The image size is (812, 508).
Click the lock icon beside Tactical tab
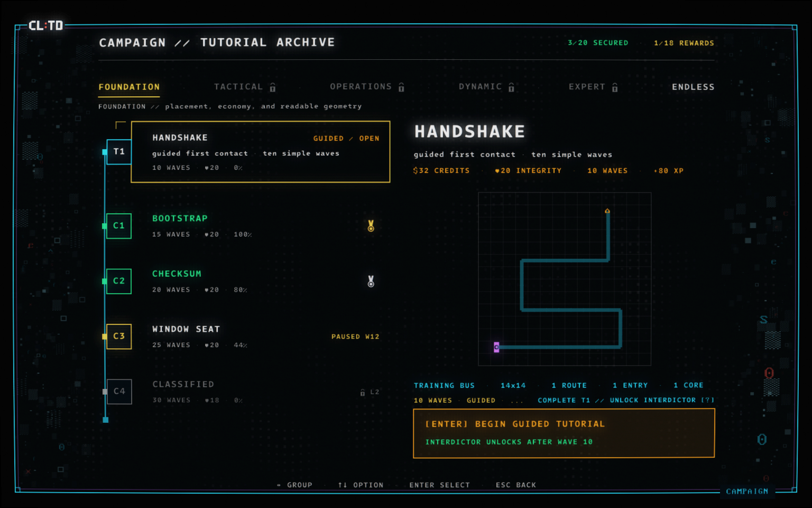click(273, 87)
